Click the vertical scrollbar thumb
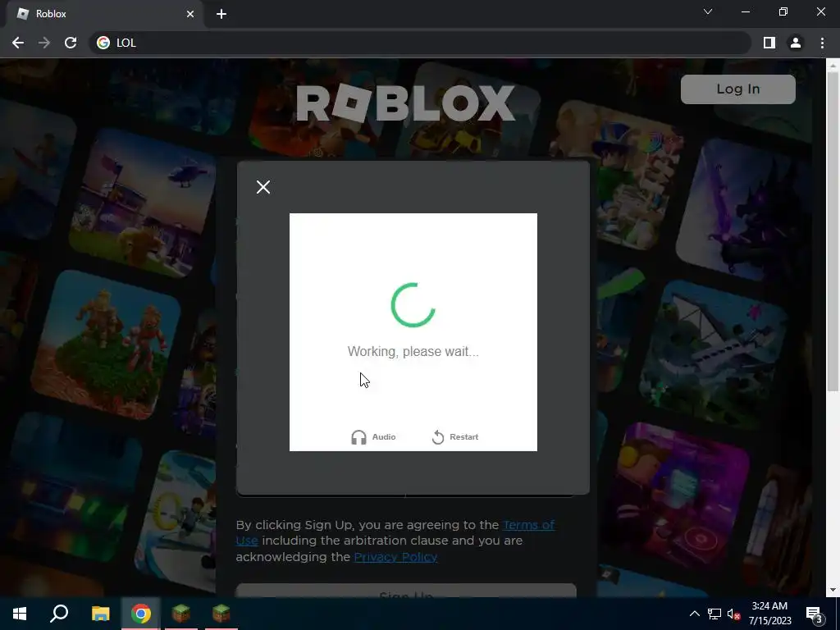840x630 pixels. 832,231
